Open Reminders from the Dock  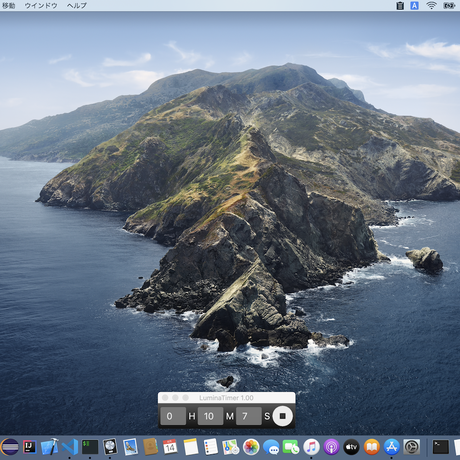click(x=211, y=447)
